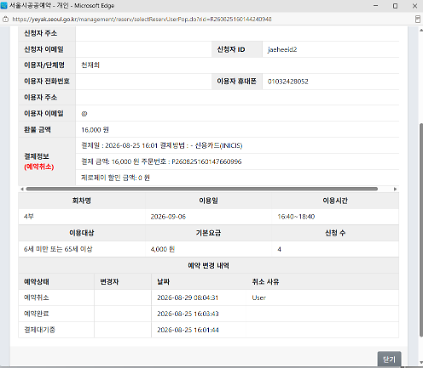Click the 이용자 휴대폰 label
The height and width of the screenshot is (368, 423).
[237, 81]
